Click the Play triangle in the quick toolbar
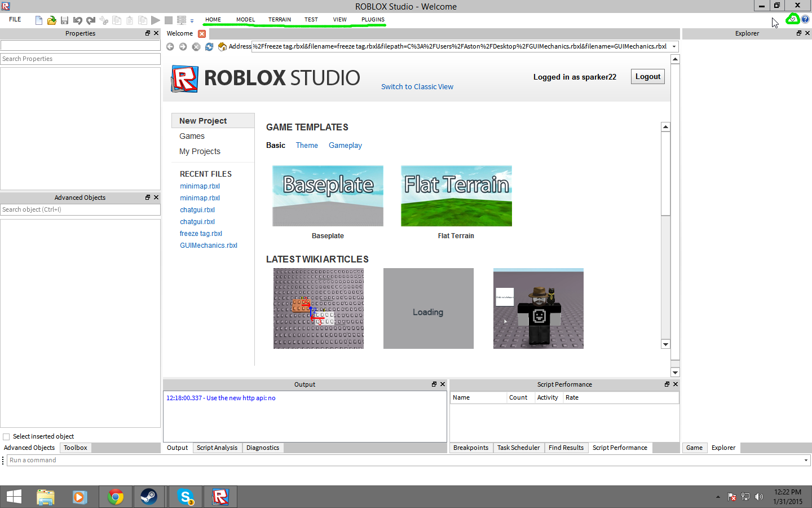 click(156, 20)
